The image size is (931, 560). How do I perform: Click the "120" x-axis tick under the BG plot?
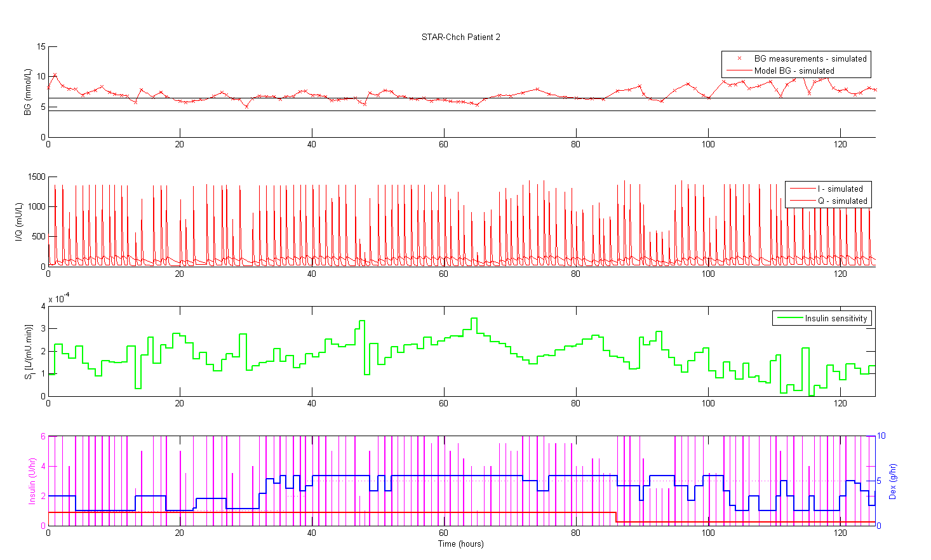[x=840, y=144]
